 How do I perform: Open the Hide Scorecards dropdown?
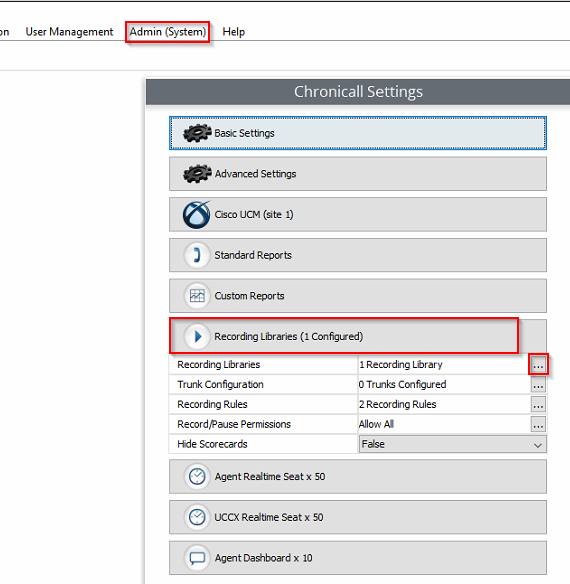click(453, 444)
